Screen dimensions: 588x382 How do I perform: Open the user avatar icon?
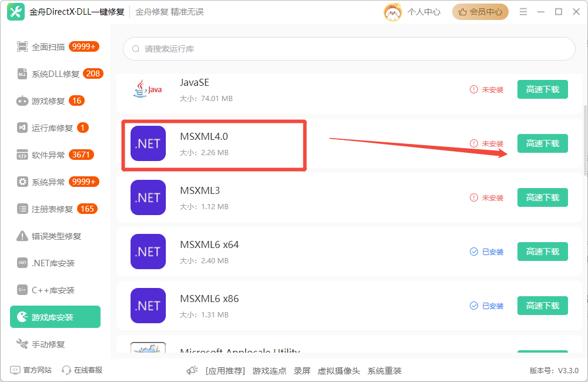(393, 12)
